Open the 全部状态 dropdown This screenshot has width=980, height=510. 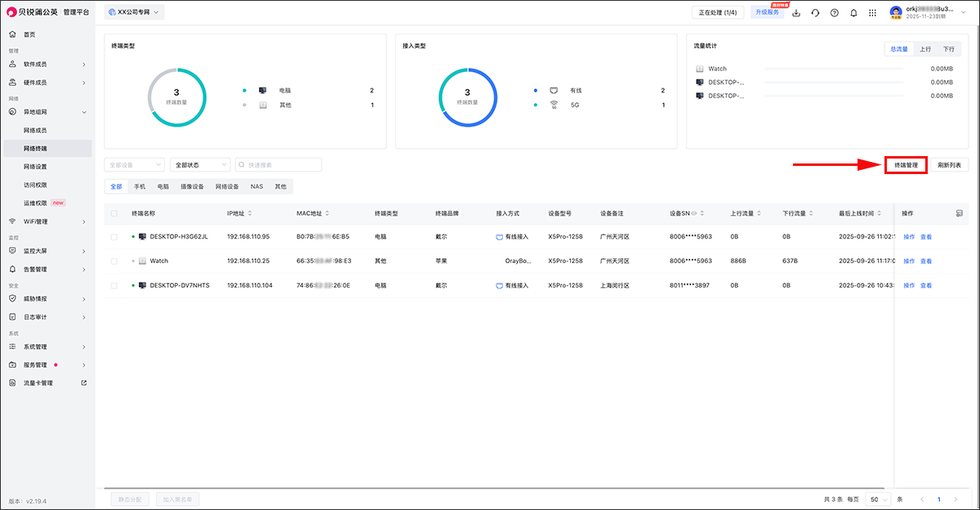coord(200,165)
